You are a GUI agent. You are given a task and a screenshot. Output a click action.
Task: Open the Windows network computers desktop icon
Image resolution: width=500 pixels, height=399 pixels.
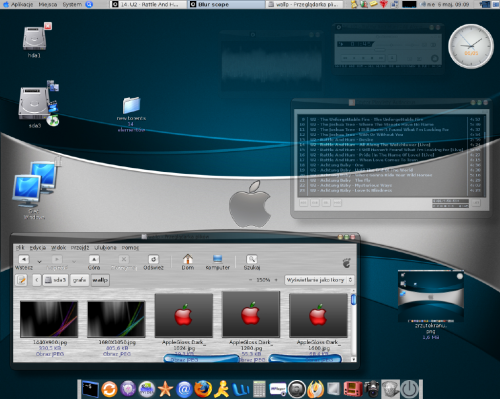[x=34, y=189]
